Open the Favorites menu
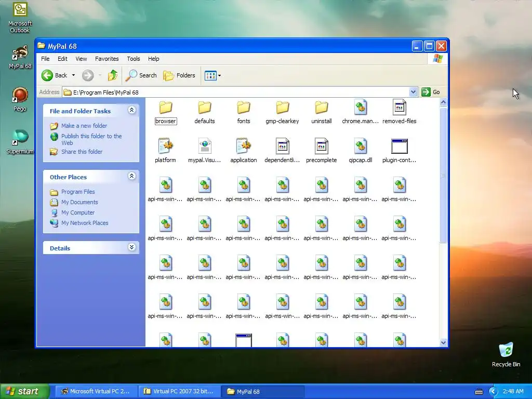The image size is (532, 399). pyautogui.click(x=107, y=59)
